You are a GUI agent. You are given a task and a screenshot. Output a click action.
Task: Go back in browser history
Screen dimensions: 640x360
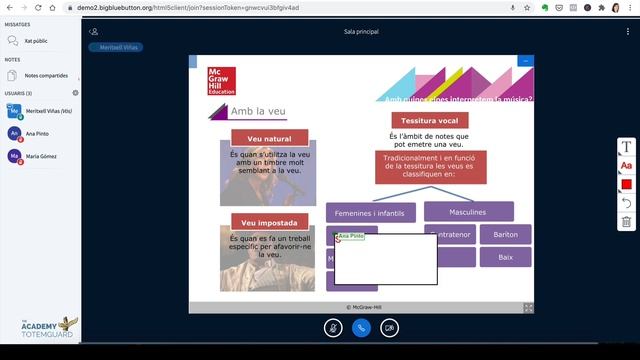tap(10, 8)
